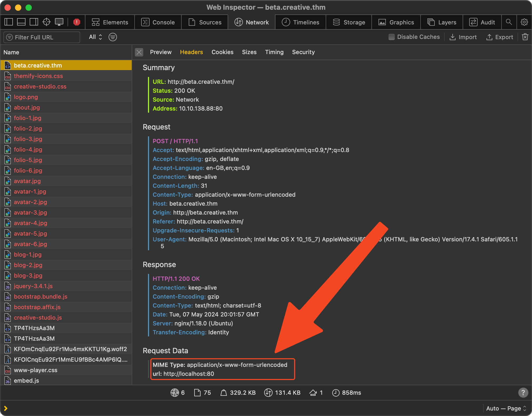Screen dimensions: 532x416
Task: Enable the Disable Caches checkbox
Action: click(392, 37)
